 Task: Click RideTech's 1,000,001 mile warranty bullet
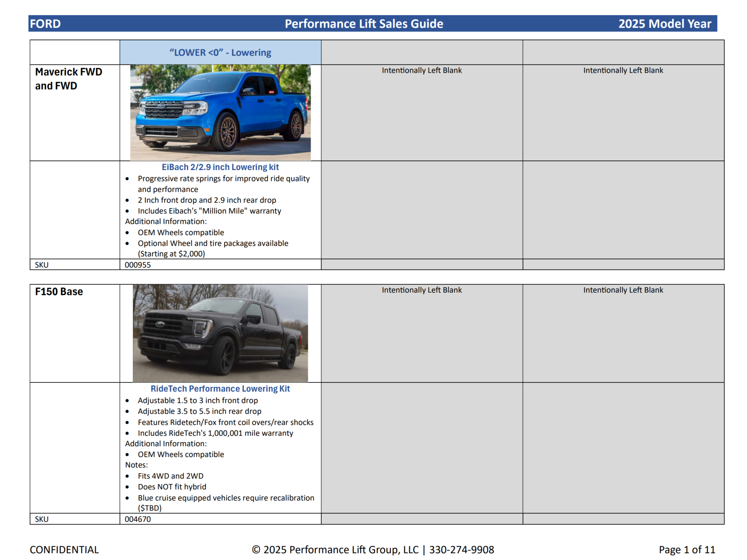pos(215,433)
